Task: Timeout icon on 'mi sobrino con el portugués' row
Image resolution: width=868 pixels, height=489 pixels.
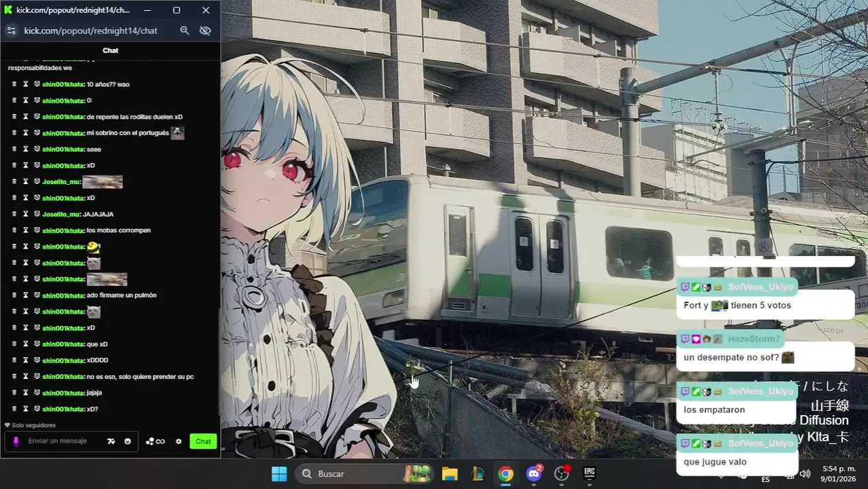Action: point(26,133)
